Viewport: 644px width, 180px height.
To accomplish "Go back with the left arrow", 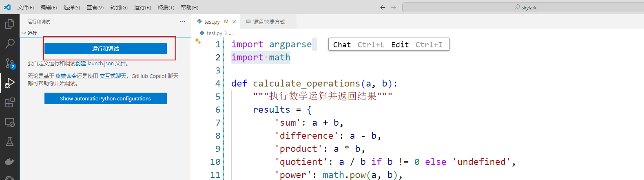I will [383, 7].
